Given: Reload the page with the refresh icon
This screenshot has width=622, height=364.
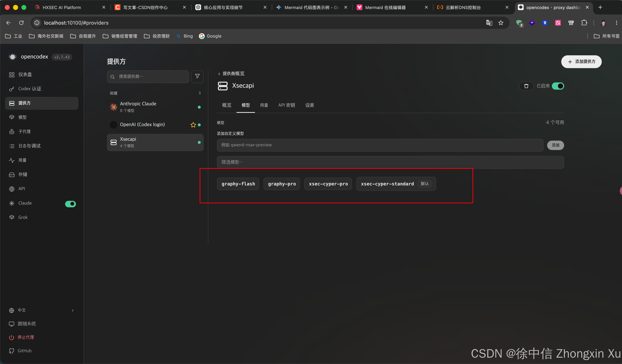Looking at the screenshot, I should 22,23.
